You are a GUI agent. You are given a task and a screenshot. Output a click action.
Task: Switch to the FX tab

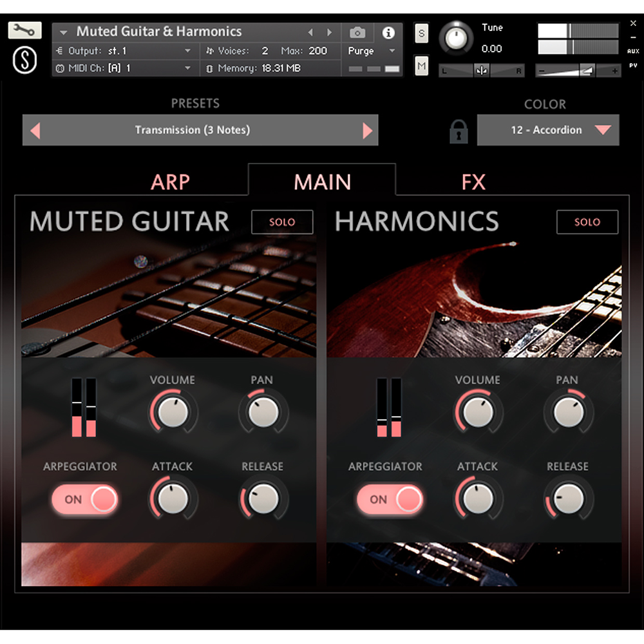tap(475, 182)
